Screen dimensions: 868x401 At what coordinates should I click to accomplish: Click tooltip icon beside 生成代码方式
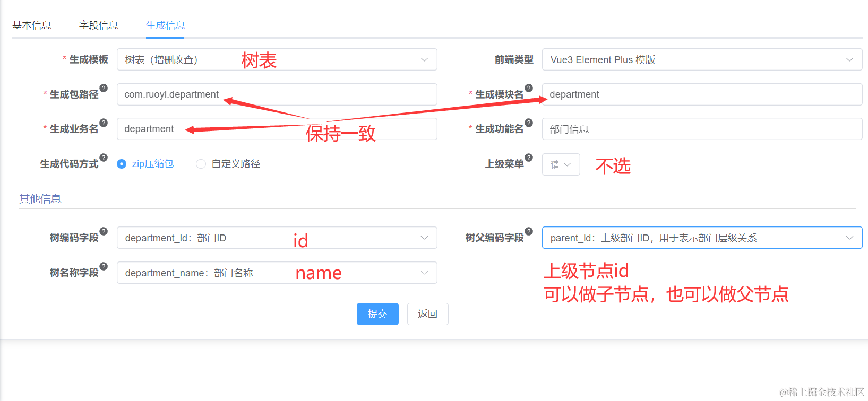pos(104,158)
